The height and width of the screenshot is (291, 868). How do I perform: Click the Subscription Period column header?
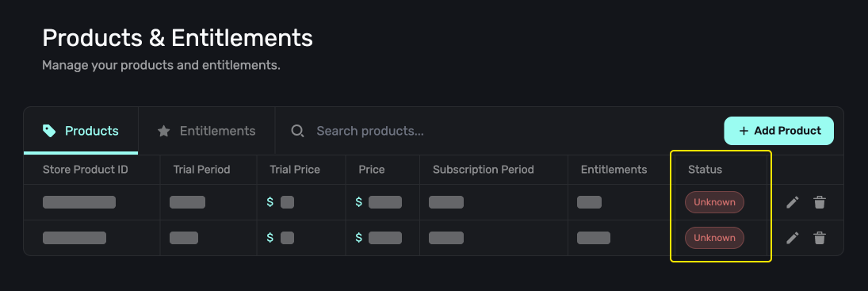484,170
